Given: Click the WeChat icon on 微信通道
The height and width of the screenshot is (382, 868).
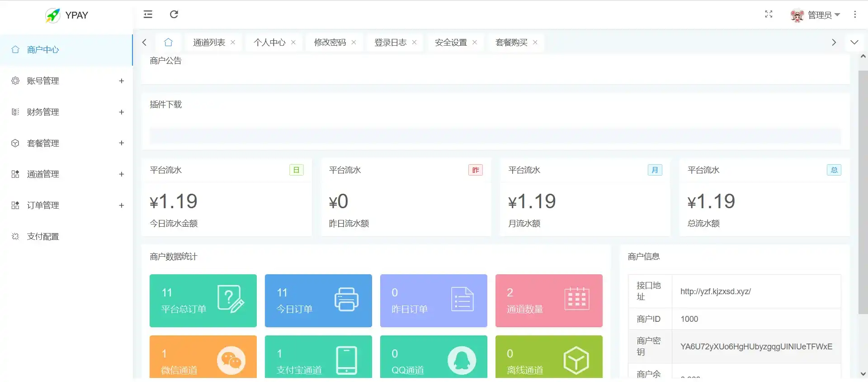Looking at the screenshot, I should (231, 360).
